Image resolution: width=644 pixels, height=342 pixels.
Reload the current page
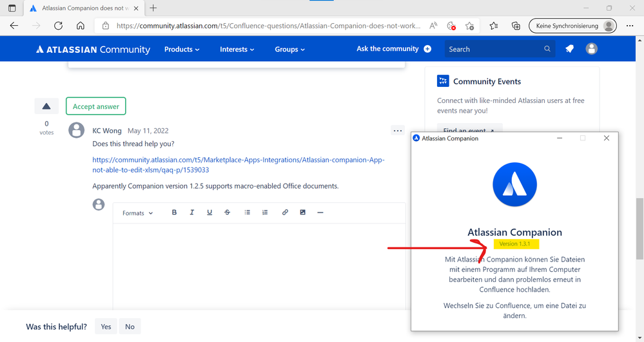[x=58, y=26]
